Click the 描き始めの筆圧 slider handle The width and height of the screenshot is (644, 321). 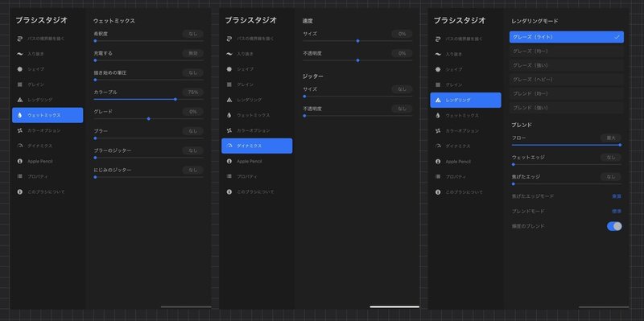click(x=95, y=80)
